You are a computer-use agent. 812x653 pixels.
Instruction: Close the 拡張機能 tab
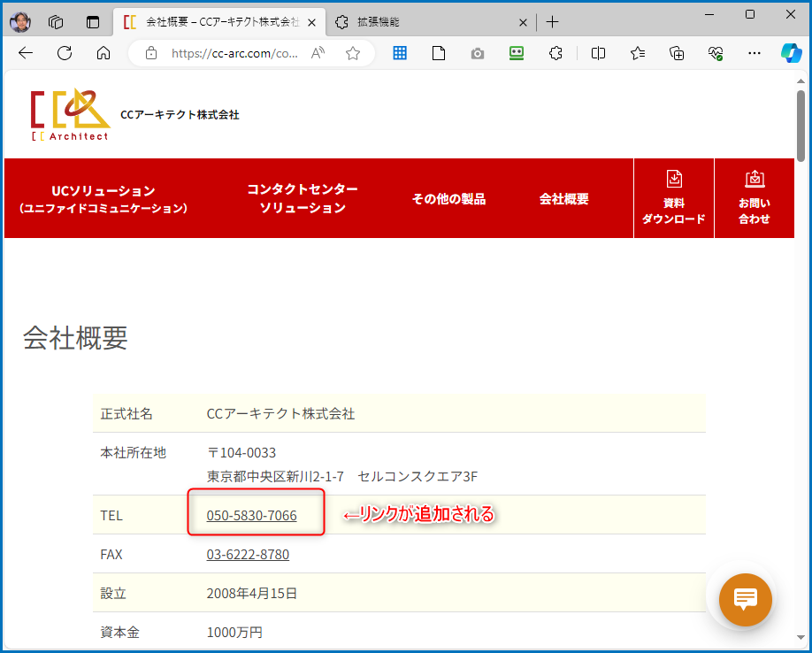523,22
